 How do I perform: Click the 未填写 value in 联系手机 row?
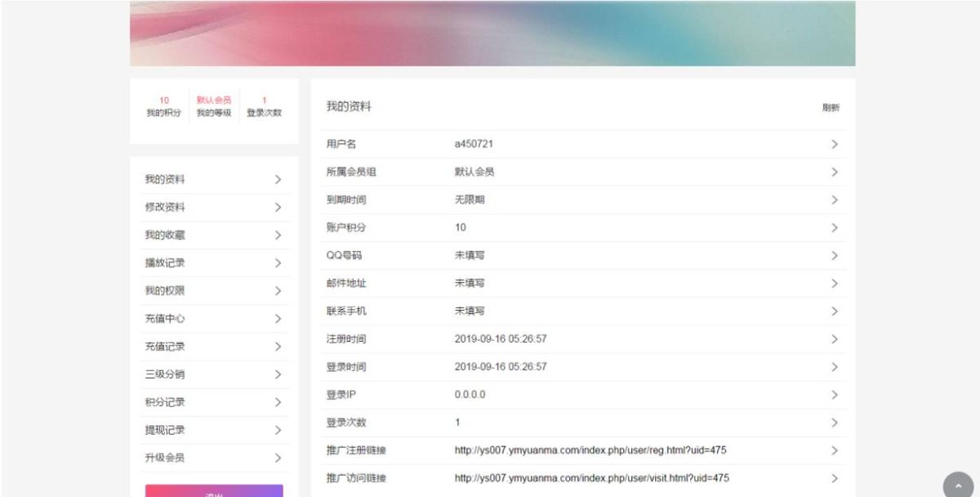click(x=470, y=311)
